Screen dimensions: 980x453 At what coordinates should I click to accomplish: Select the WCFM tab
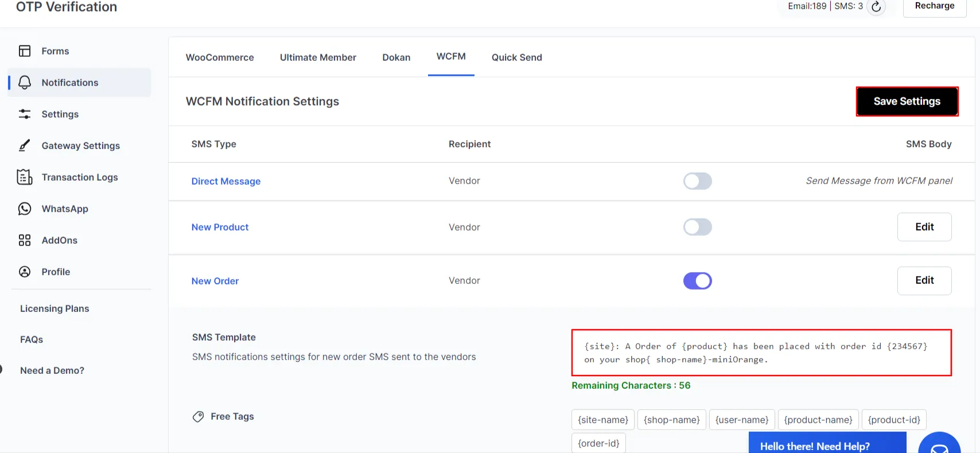pos(451,56)
